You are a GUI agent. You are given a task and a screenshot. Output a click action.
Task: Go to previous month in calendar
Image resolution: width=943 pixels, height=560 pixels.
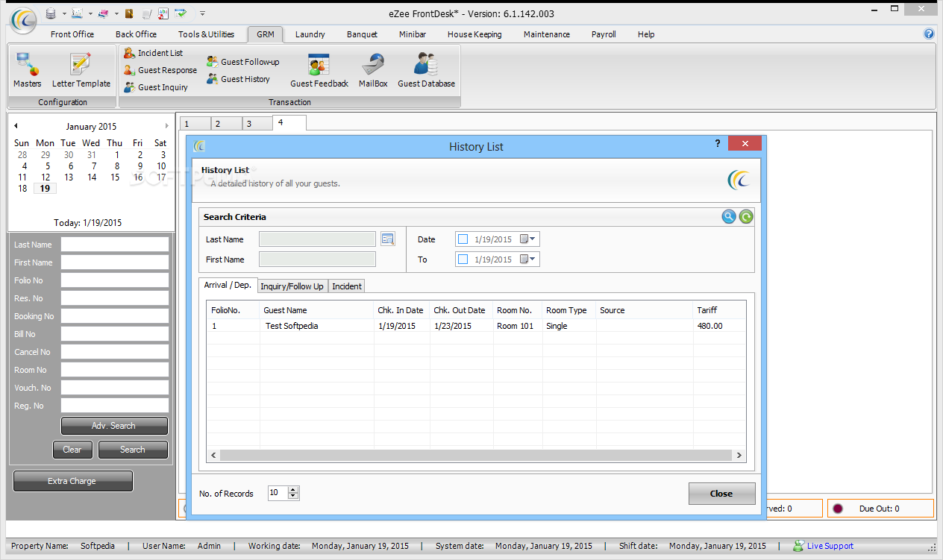[16, 126]
